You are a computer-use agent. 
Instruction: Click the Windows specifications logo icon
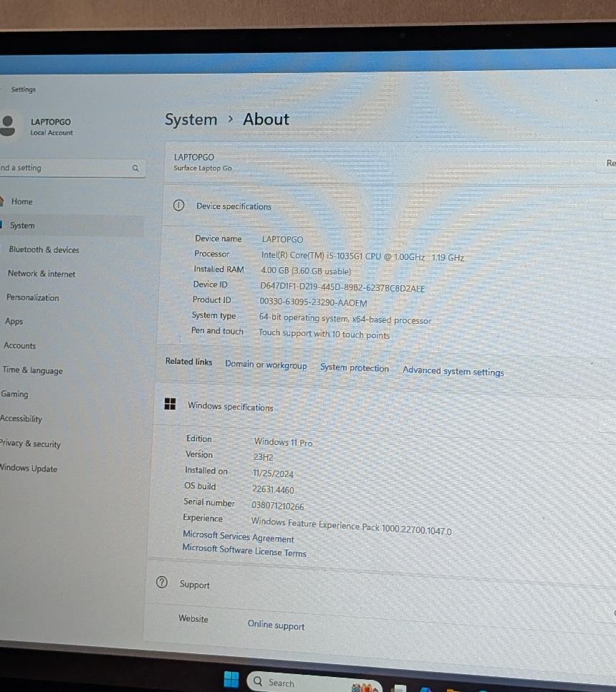tap(170, 405)
